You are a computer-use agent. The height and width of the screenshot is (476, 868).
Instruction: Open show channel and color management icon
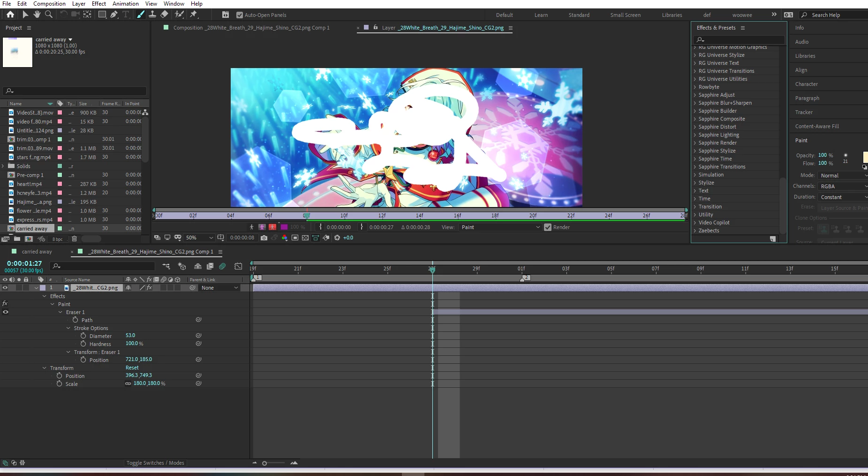click(285, 238)
